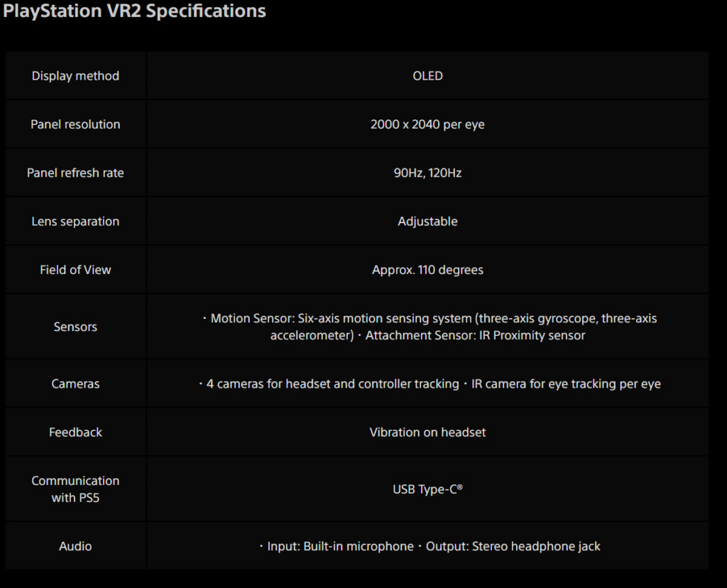Image resolution: width=727 pixels, height=588 pixels.
Task: Select the Feedback row label
Action: coord(75,432)
